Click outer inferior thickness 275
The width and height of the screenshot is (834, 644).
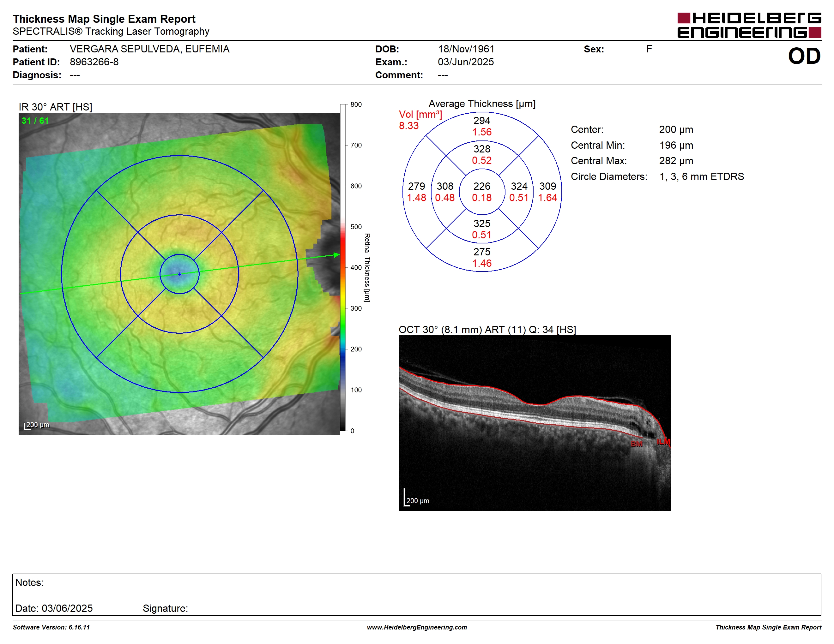pyautogui.click(x=482, y=252)
